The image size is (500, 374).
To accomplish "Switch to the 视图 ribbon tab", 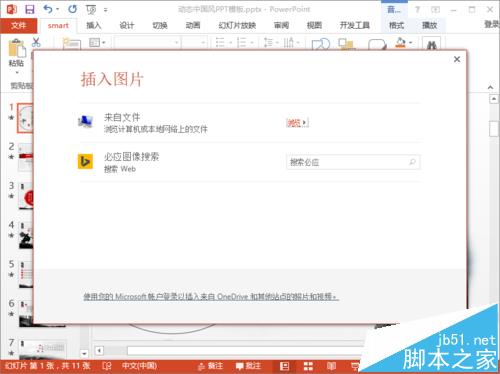I will 314,25.
